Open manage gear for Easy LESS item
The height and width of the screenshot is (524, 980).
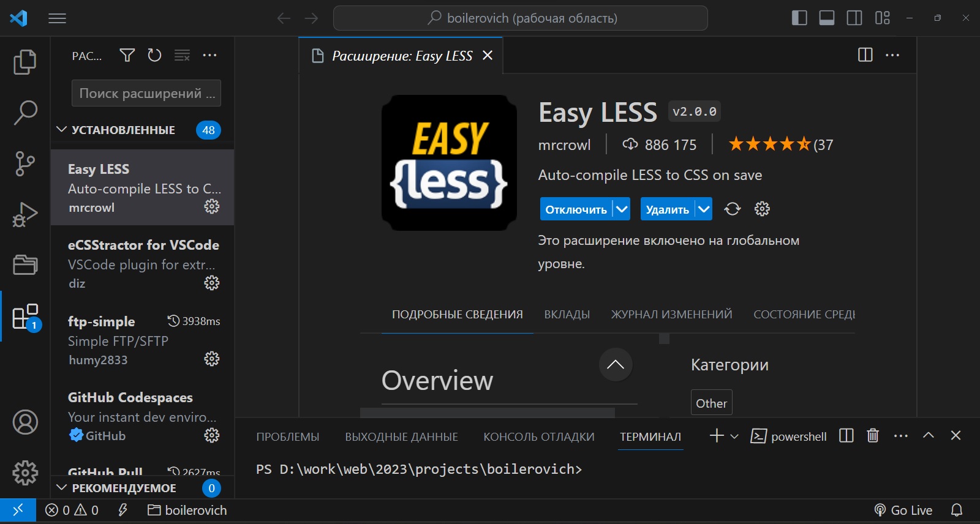pos(212,206)
